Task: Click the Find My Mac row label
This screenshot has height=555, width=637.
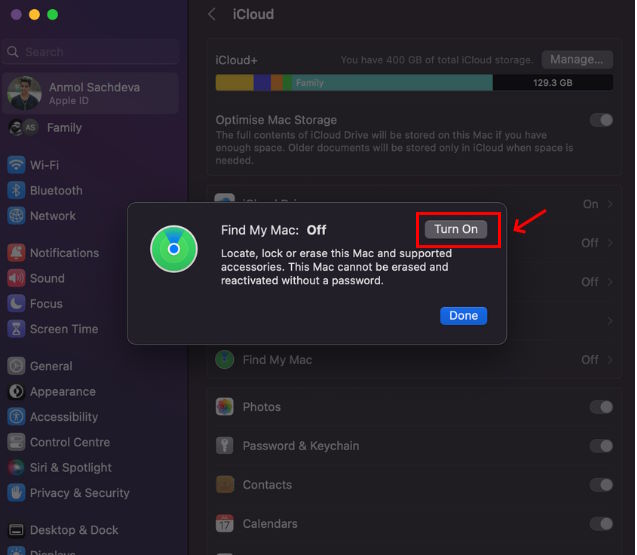Action: tap(277, 360)
